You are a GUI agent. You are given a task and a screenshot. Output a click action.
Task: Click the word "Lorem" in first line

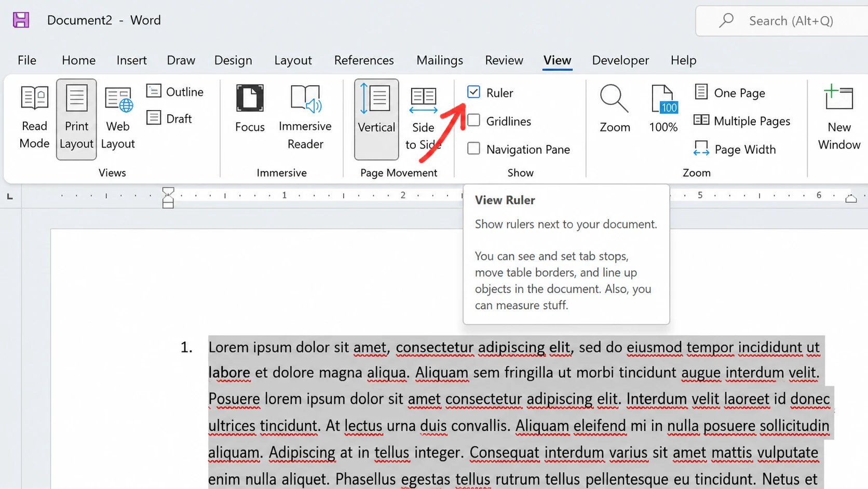228,347
